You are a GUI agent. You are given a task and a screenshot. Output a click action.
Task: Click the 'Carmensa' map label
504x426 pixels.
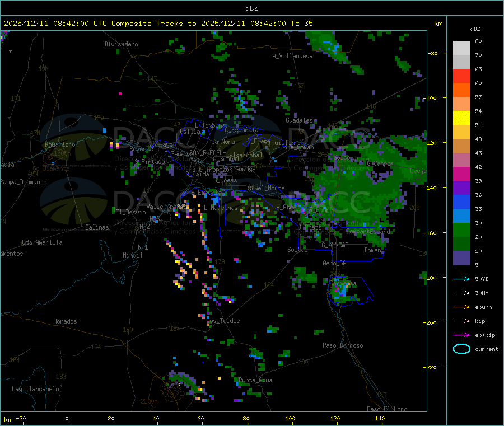point(343,283)
